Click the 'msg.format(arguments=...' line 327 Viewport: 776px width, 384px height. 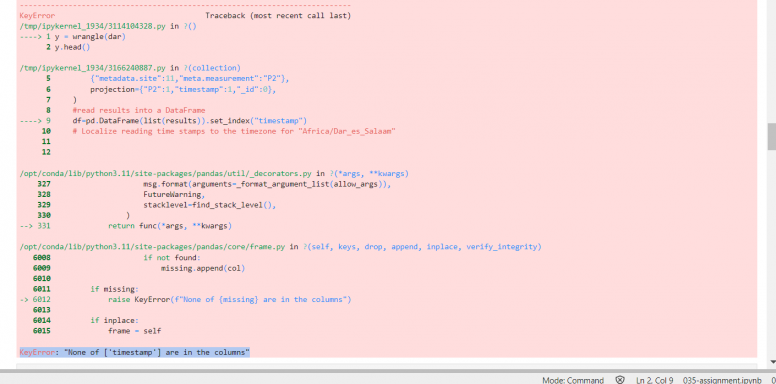click(267, 184)
